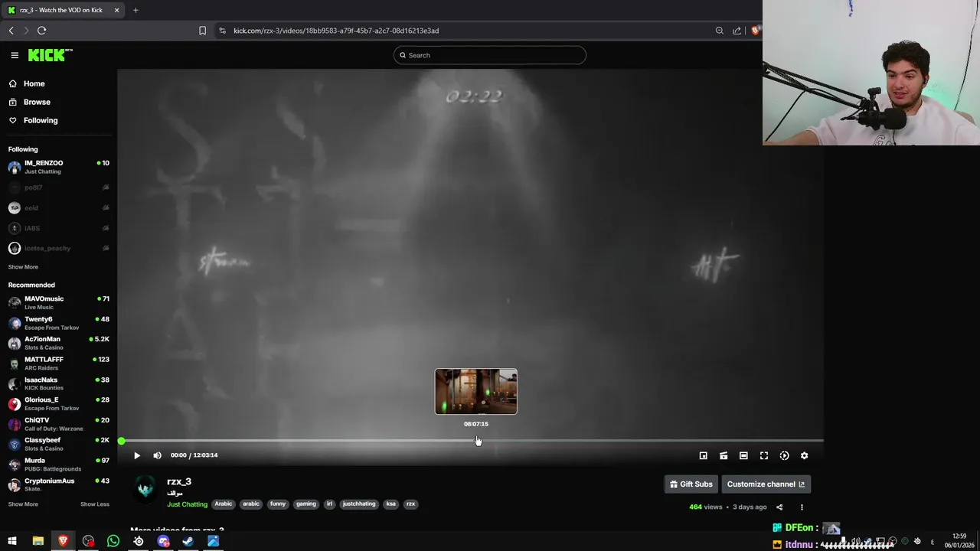
Task: Open a new browser tab
Action: tap(136, 10)
